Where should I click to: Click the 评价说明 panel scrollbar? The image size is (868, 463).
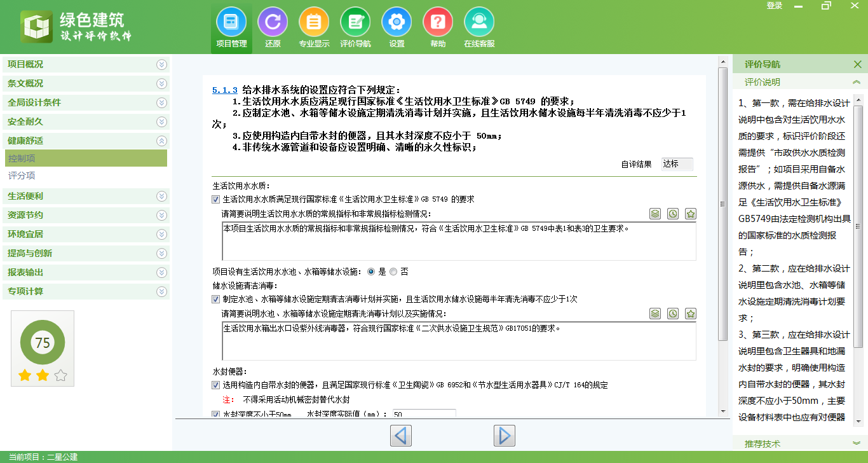(x=858, y=226)
